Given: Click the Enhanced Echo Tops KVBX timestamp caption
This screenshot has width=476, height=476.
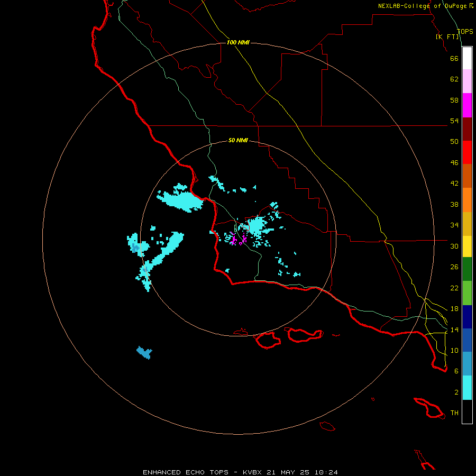Looking at the screenshot, I should coord(240,472).
